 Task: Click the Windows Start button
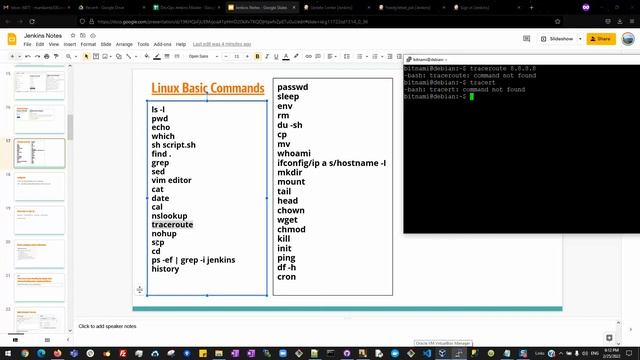click(8, 353)
